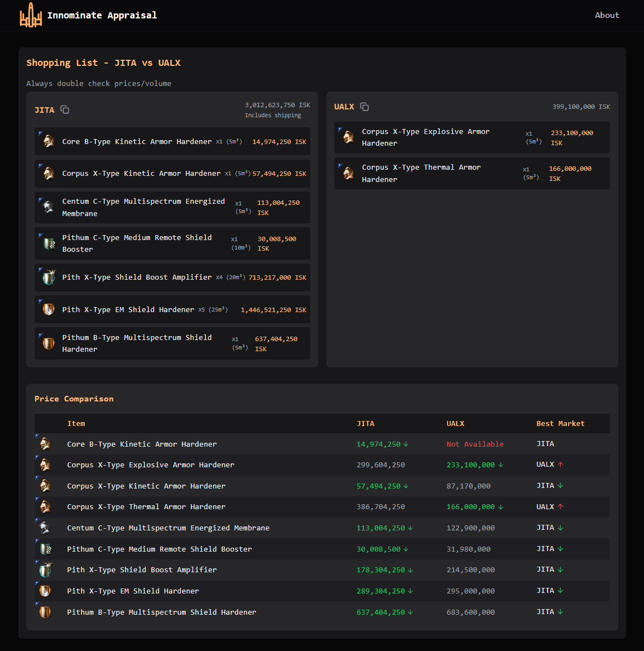644x651 pixels.
Task: Click Corpus X-Type Explosive Armor Hardener icon in UALX list
Action: (x=348, y=137)
